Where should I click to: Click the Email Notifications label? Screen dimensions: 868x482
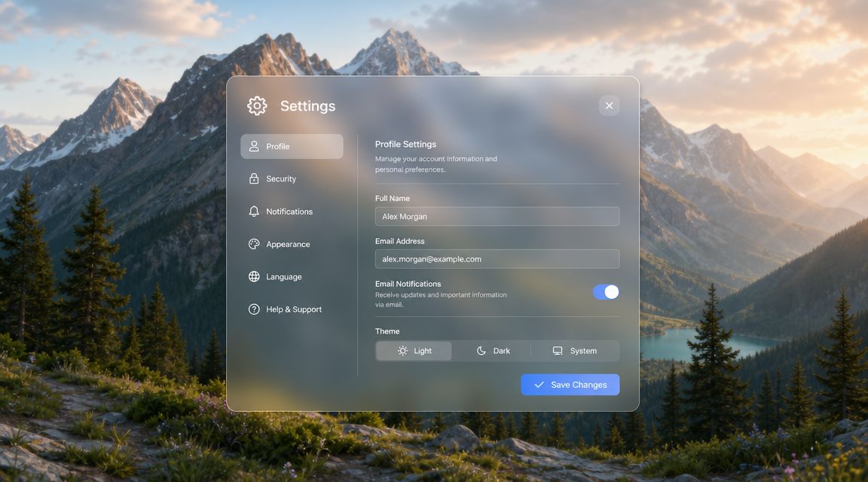408,284
